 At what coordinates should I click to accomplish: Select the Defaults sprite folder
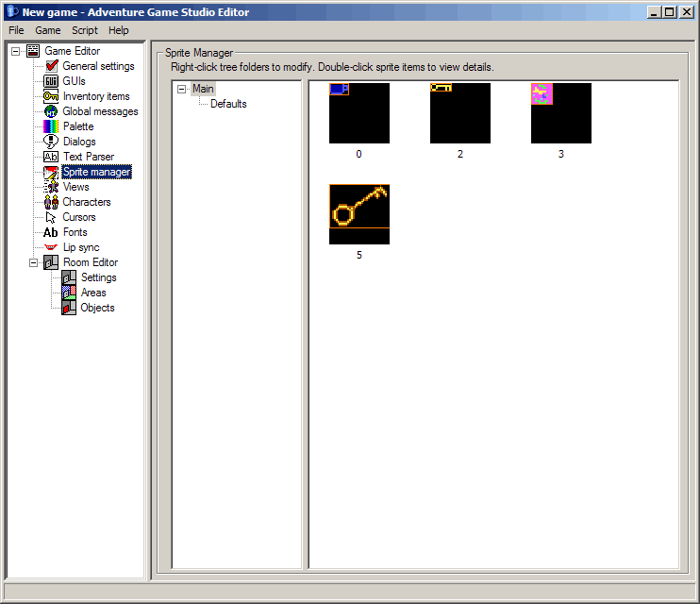pyautogui.click(x=228, y=104)
